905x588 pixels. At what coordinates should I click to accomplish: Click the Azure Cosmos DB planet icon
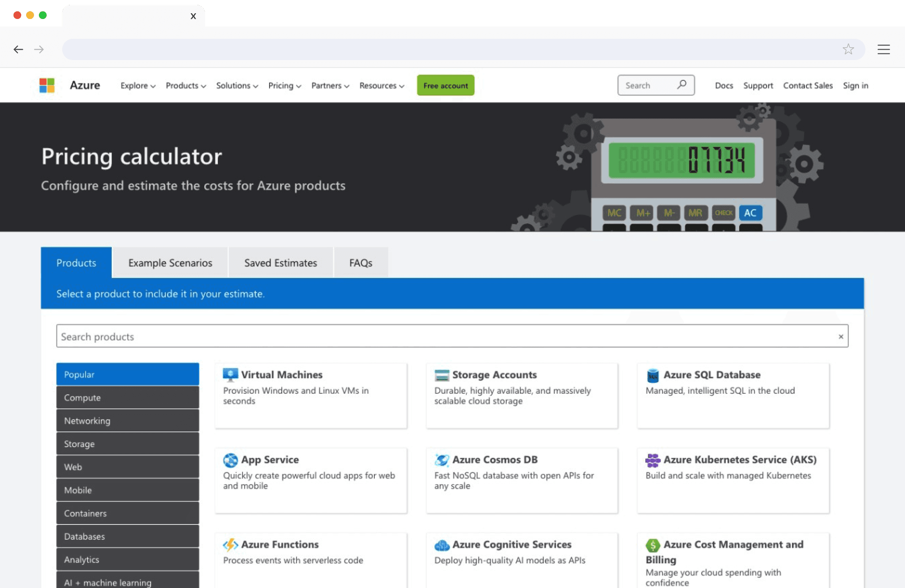[441, 460]
